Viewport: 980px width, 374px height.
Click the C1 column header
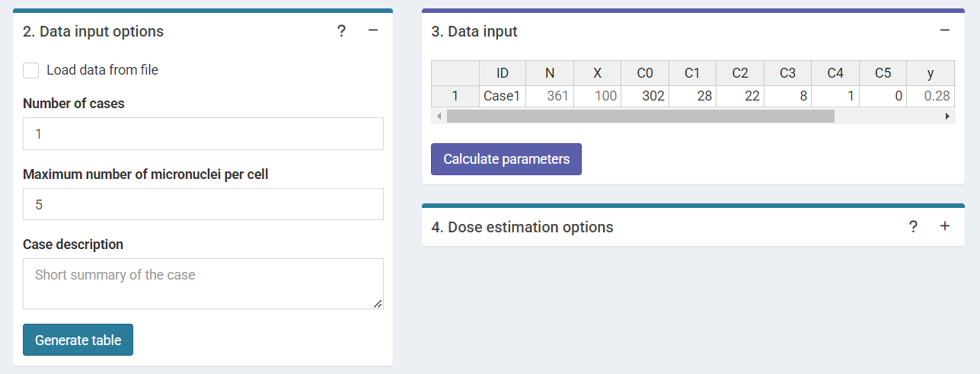pos(692,73)
